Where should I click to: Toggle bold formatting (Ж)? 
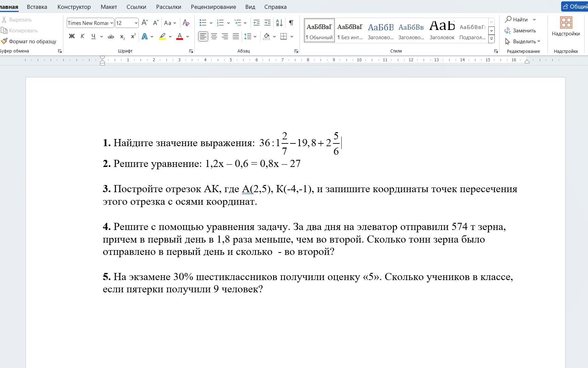pyautogui.click(x=72, y=36)
